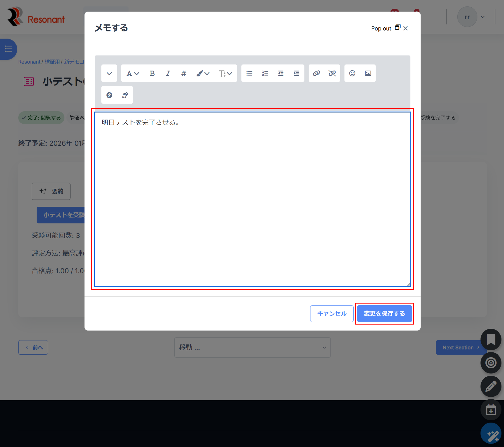Open the font color picker dropdown
The image size is (504, 447).
pyautogui.click(x=203, y=73)
